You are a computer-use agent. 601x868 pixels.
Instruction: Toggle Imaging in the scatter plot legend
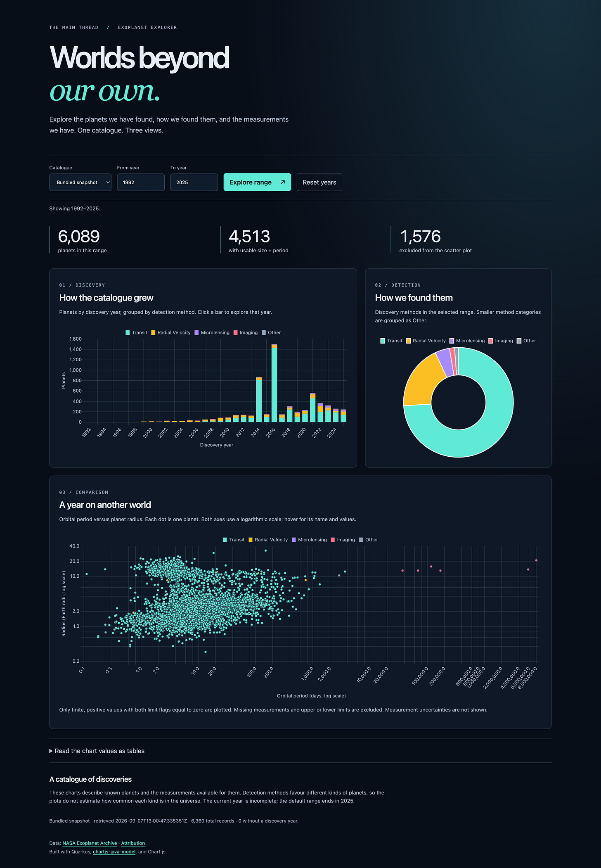(x=343, y=540)
